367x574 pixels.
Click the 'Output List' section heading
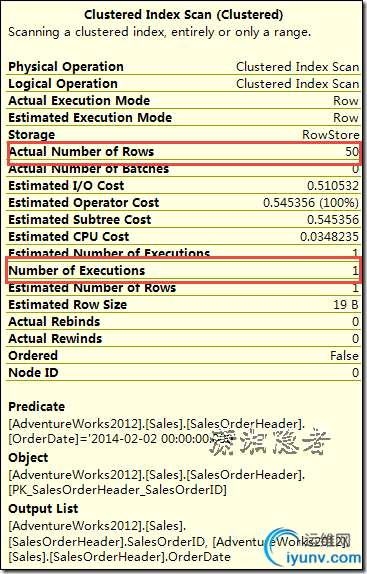[x=43, y=508]
